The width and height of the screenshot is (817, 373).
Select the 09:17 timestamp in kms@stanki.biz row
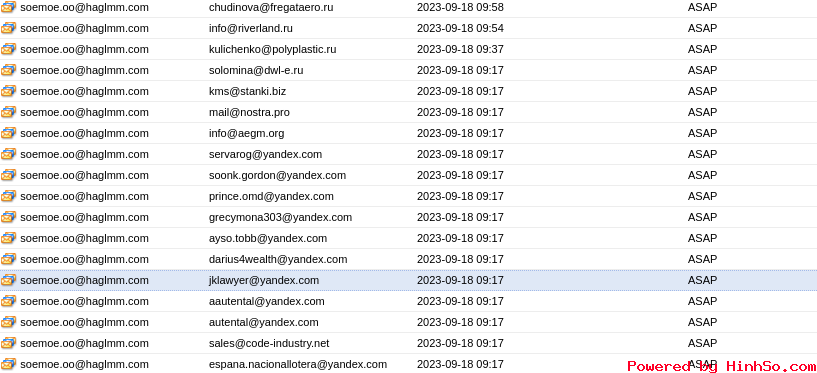tap(460, 91)
